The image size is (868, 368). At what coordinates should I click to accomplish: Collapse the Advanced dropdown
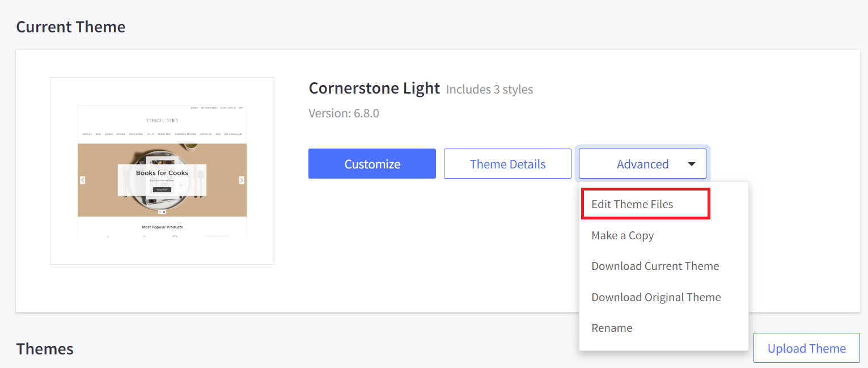coord(642,164)
